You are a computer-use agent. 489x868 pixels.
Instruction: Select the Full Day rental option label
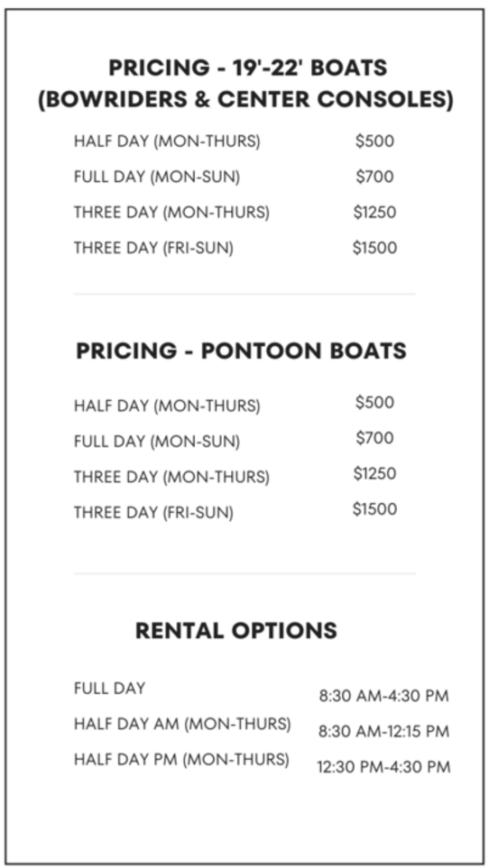pos(110,688)
